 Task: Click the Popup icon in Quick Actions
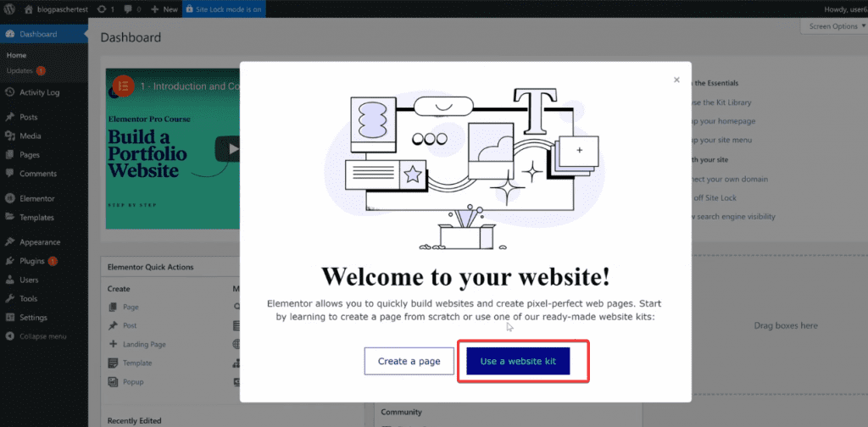(113, 382)
